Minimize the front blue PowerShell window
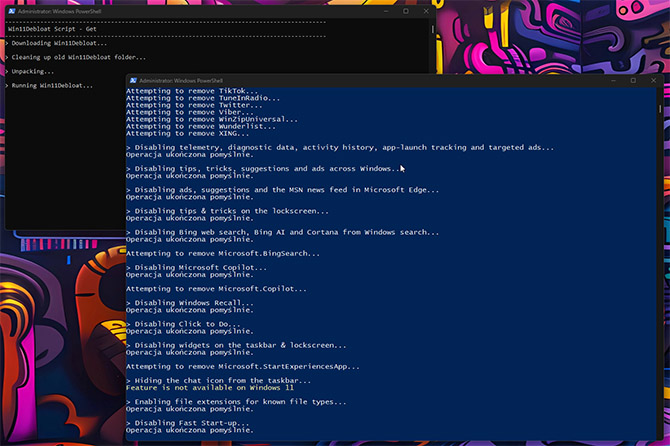Image resolution: width=670 pixels, height=446 pixels. click(x=604, y=80)
